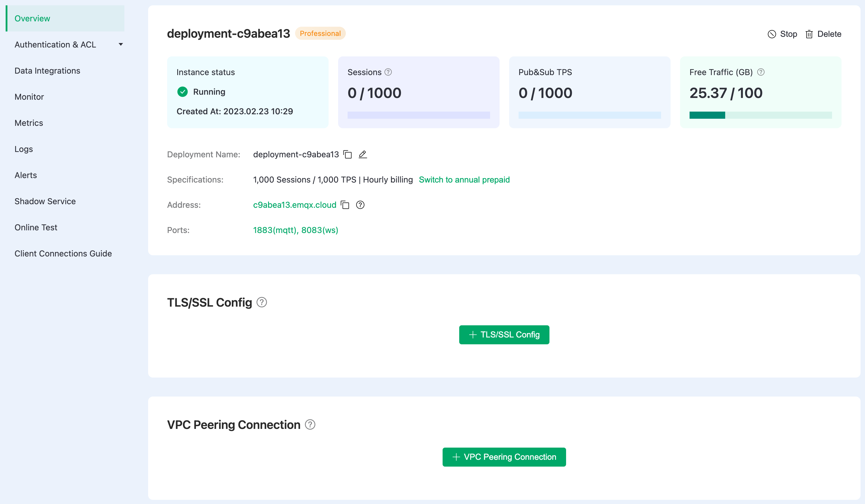Open the Metrics page

[29, 123]
